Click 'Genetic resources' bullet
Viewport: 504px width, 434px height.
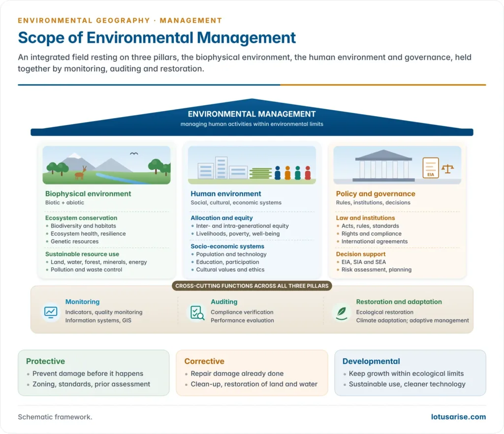pos(75,241)
